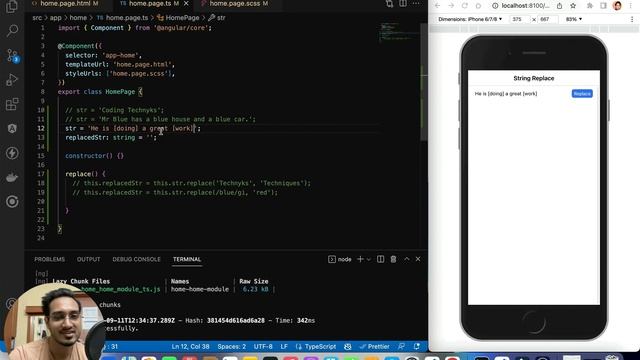Image resolution: width=640 pixels, height=360 pixels.
Task: Click text 'He is [doing] a great [work]' in preview
Action: point(506,93)
